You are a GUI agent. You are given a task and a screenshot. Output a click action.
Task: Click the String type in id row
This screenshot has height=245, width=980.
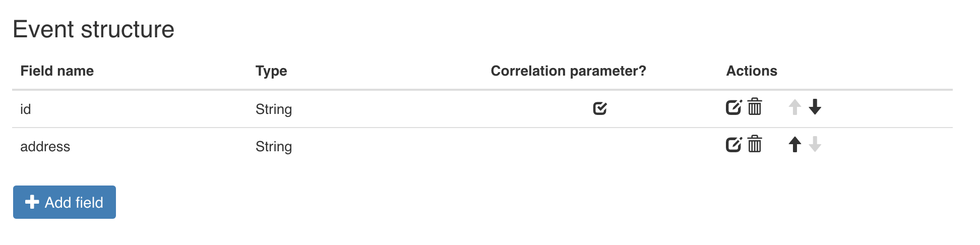274,109
